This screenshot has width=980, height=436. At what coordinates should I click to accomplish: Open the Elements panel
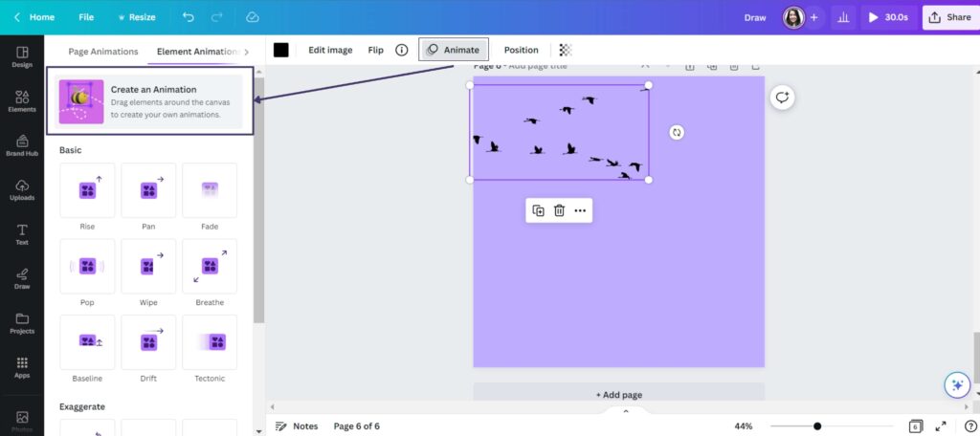[22, 101]
